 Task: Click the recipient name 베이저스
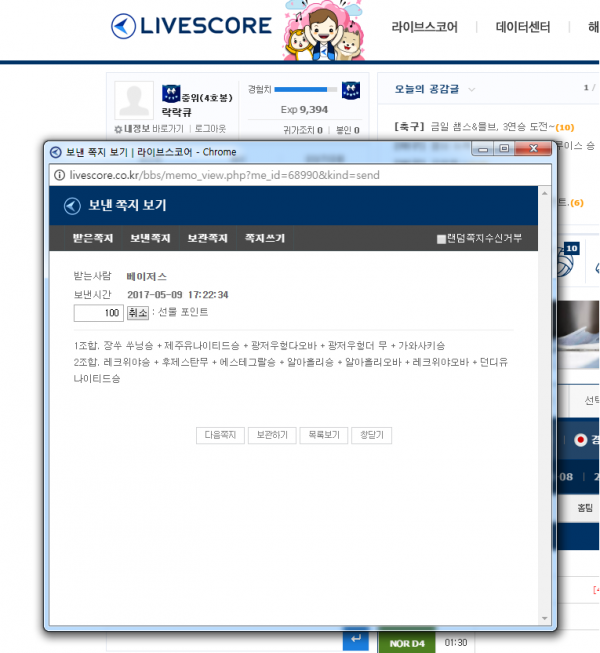coord(147,277)
